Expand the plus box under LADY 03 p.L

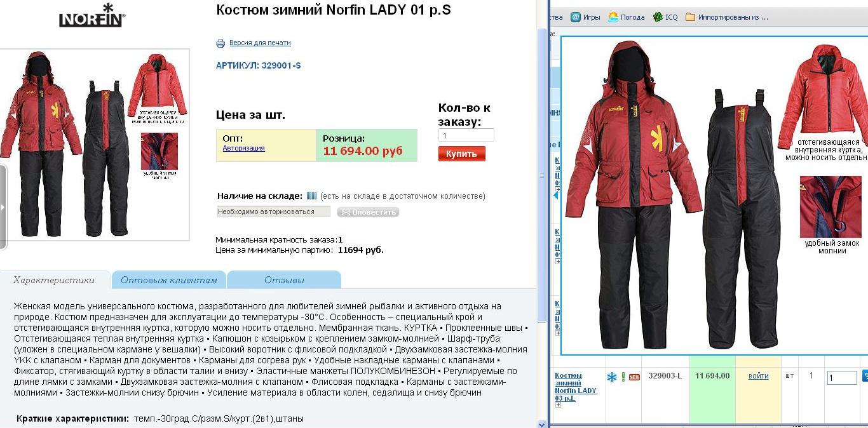click(558, 405)
